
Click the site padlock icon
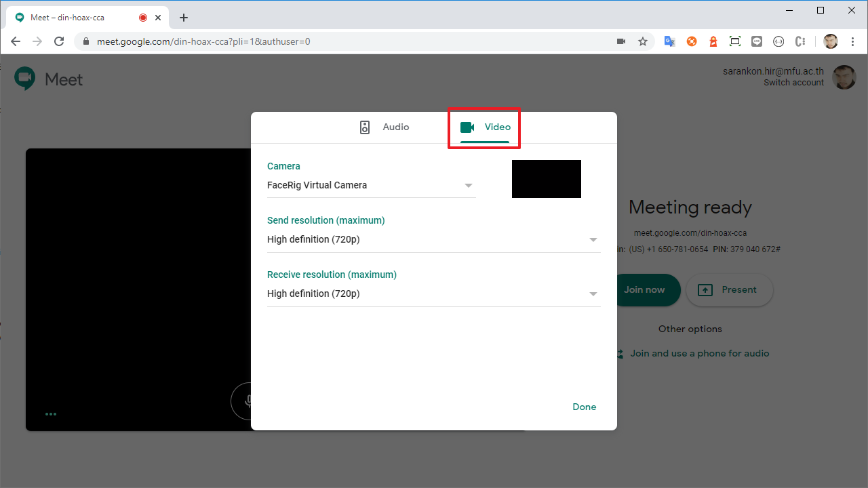(x=86, y=41)
